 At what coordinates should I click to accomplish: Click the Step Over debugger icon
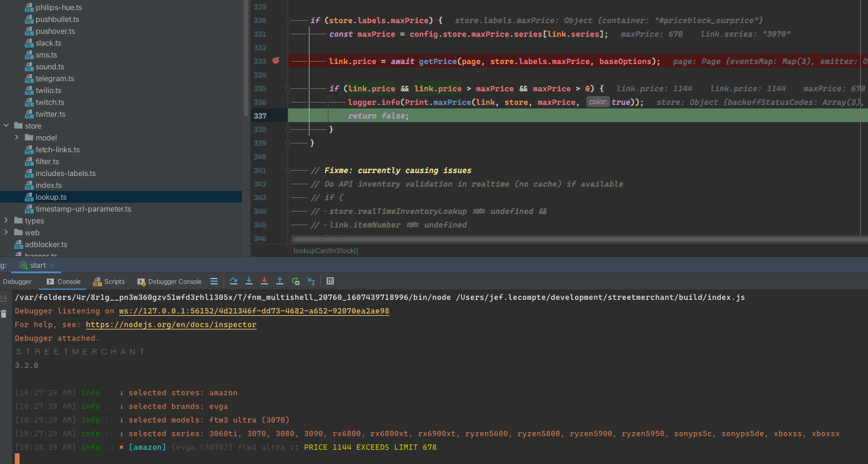pyautogui.click(x=234, y=281)
